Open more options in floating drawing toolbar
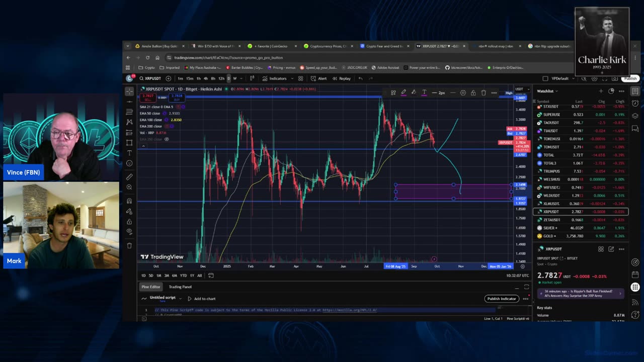644x362 pixels. click(494, 93)
